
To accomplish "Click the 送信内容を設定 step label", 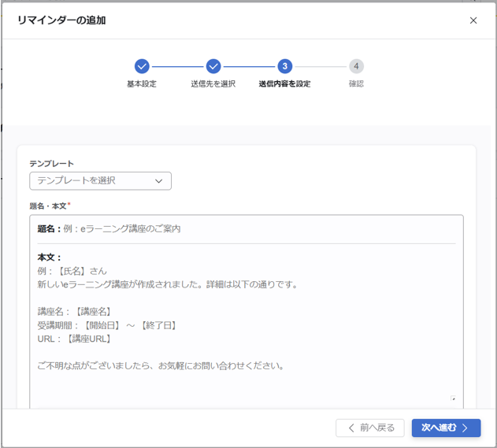I will point(284,84).
